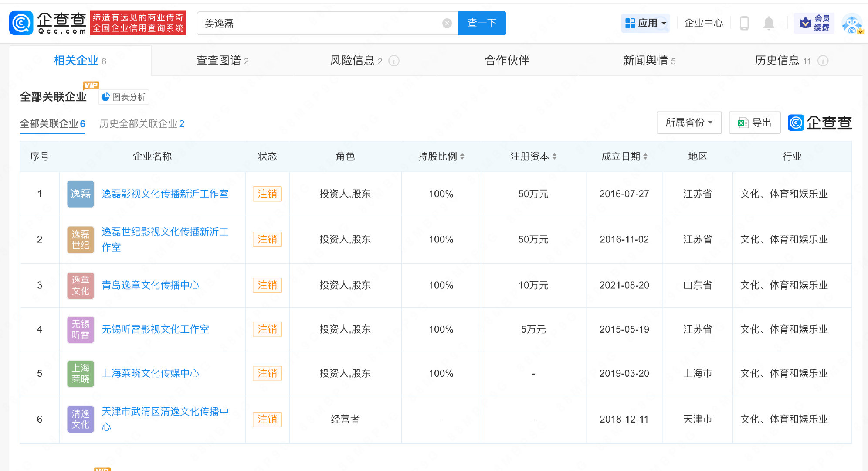Open the user avatar icon
This screenshot has width=868, height=471.
point(852,24)
